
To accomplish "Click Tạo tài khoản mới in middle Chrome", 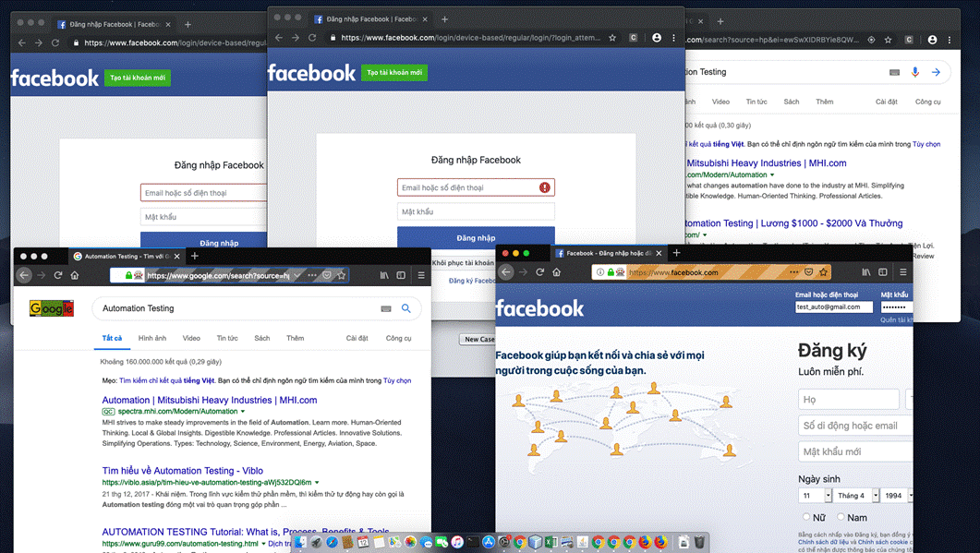I will (x=394, y=73).
